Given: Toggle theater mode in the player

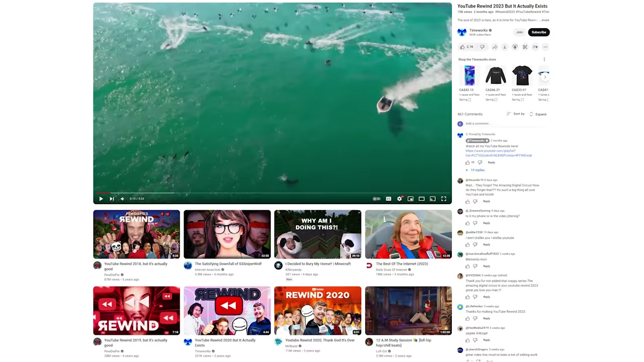Looking at the screenshot, I should tap(422, 199).
